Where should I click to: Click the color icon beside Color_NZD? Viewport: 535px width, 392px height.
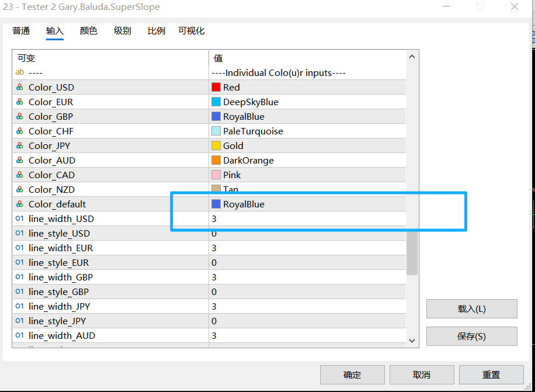20,189
